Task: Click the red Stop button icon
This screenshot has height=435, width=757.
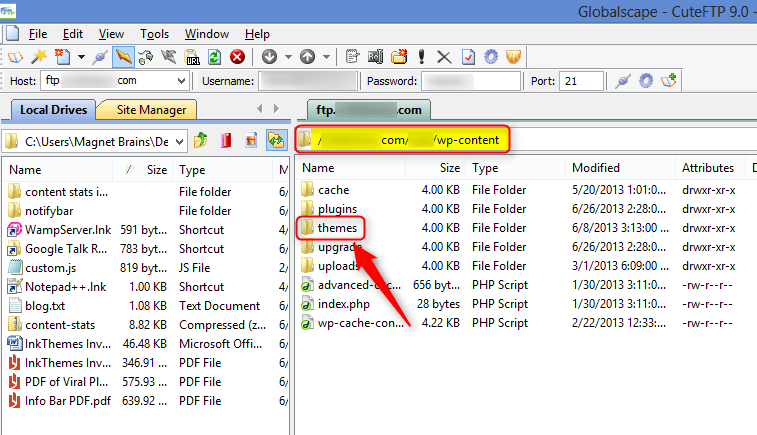Action: click(237, 57)
